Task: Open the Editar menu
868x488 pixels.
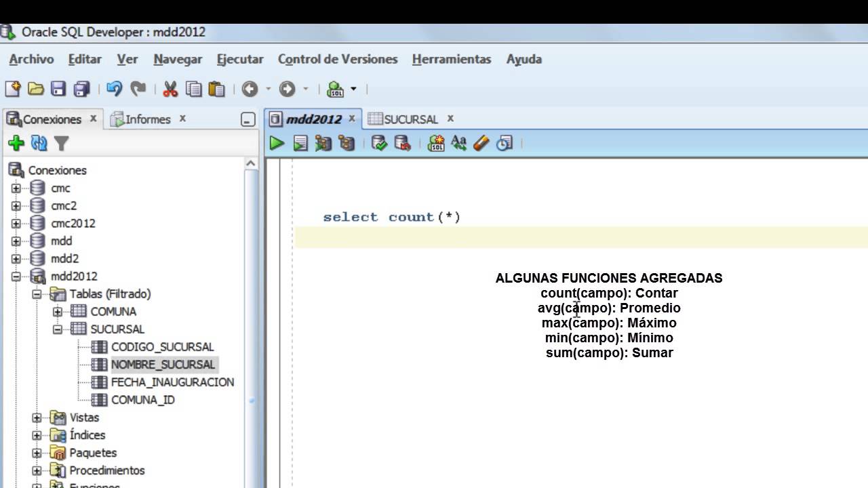Action: [x=85, y=60]
